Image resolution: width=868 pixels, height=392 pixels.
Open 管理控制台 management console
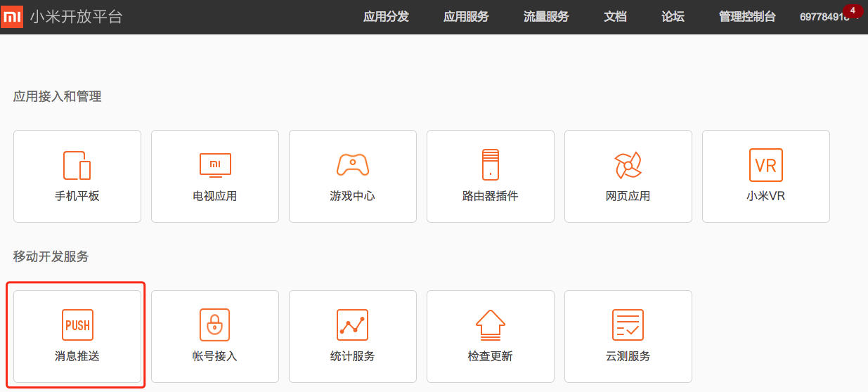747,17
